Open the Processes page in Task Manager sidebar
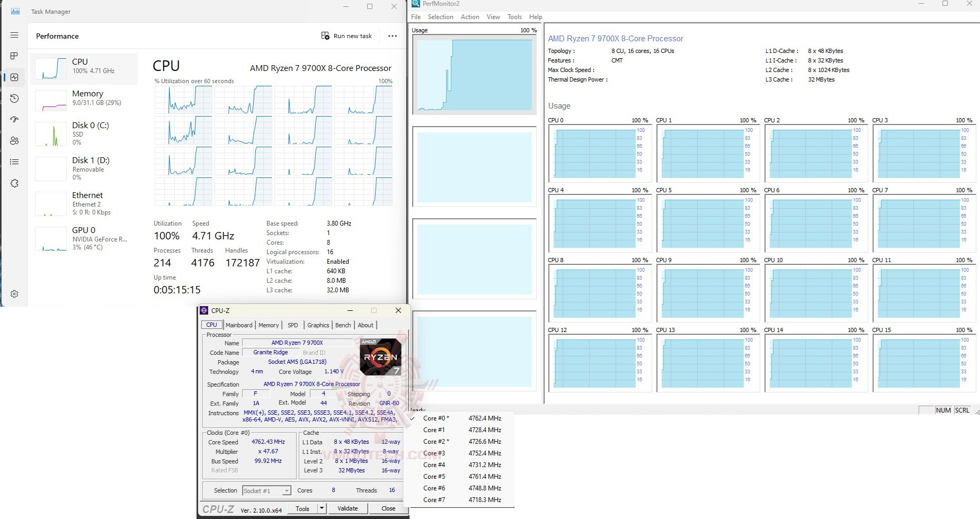The width and height of the screenshot is (980, 519). click(14, 56)
